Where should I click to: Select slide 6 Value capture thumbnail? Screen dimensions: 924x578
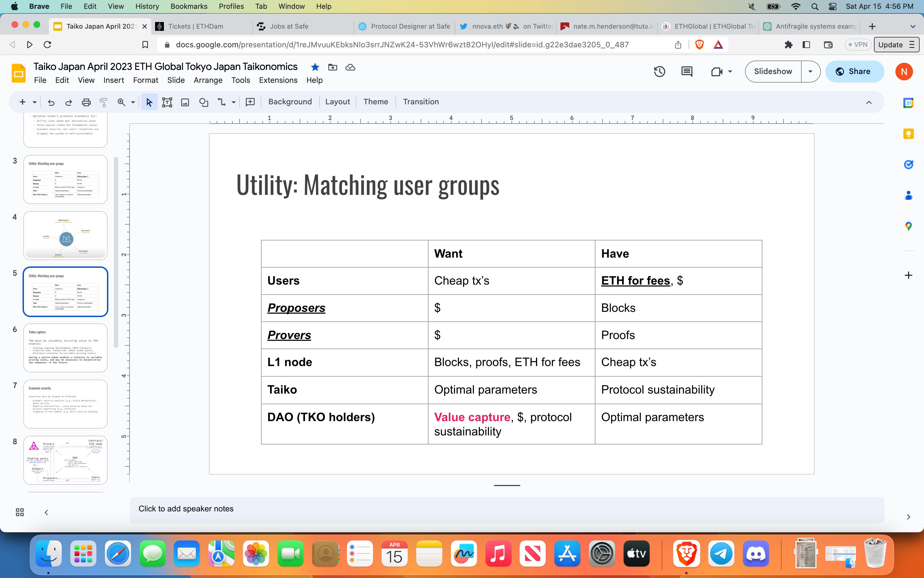(65, 348)
